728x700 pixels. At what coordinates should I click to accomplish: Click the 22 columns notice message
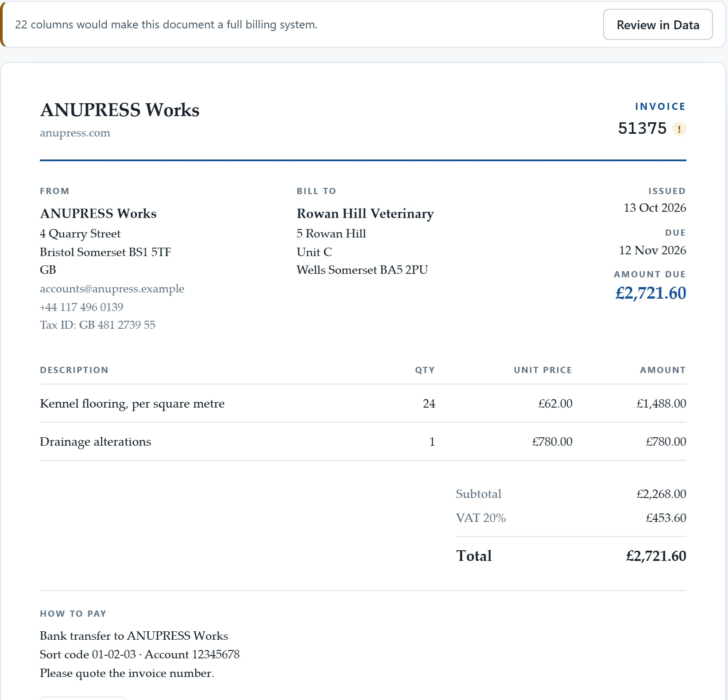(166, 24)
